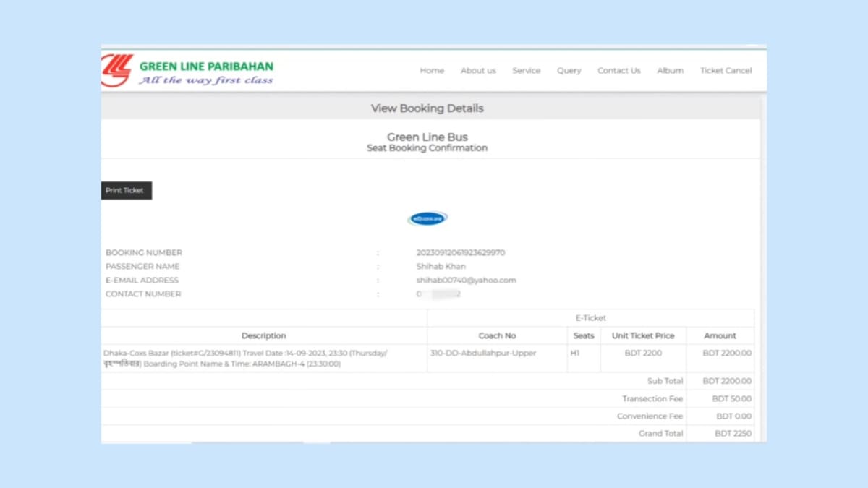
Task: Click the Grand Total amount BDT 2250
Action: click(x=733, y=434)
